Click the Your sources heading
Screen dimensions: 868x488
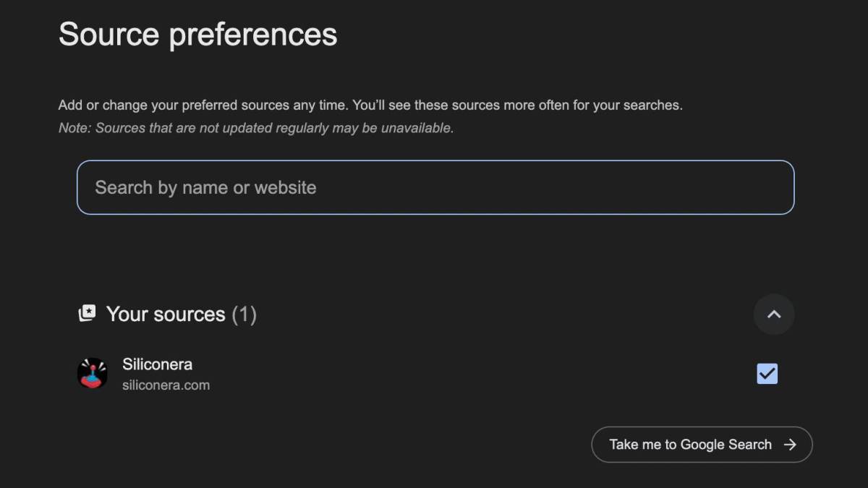tap(166, 314)
